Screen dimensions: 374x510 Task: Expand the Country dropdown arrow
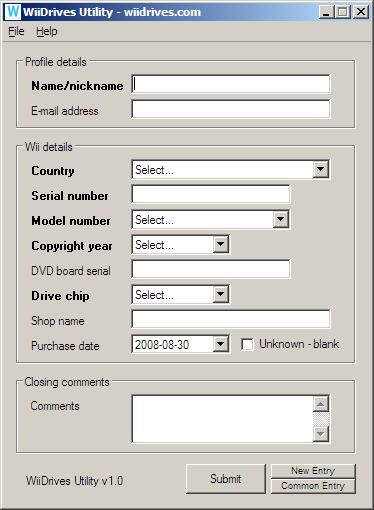tap(320, 169)
